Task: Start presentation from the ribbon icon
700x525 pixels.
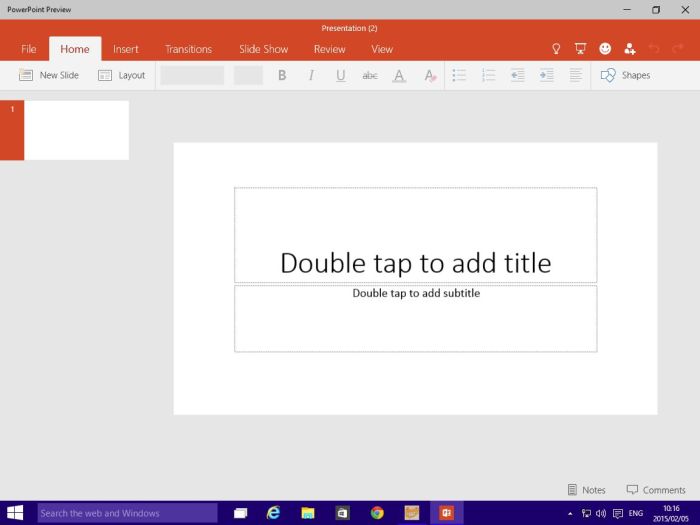Action: point(580,48)
